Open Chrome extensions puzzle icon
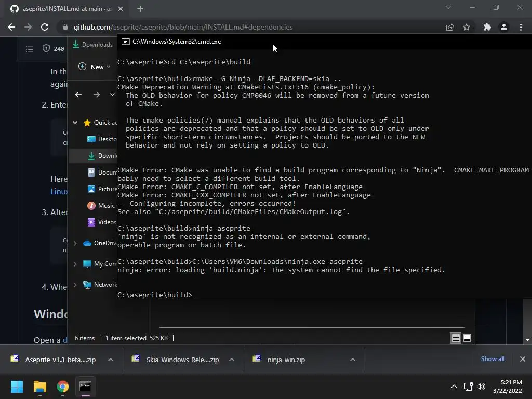 pyautogui.click(x=487, y=27)
